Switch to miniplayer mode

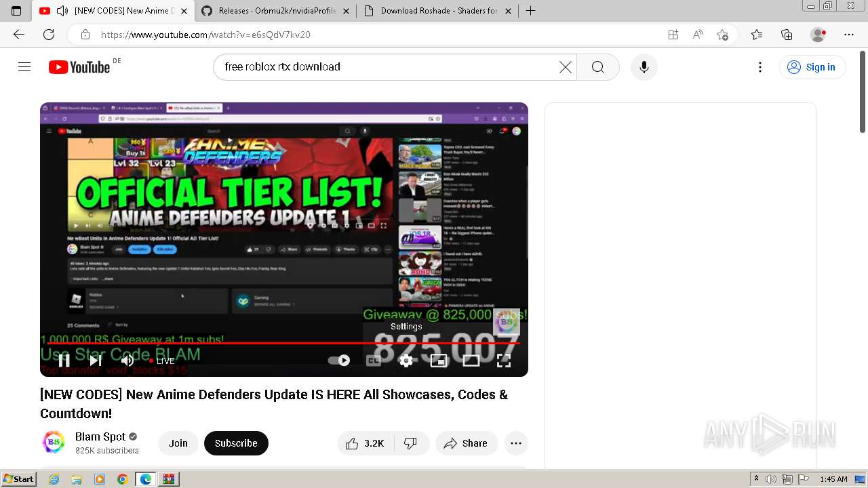click(439, 361)
